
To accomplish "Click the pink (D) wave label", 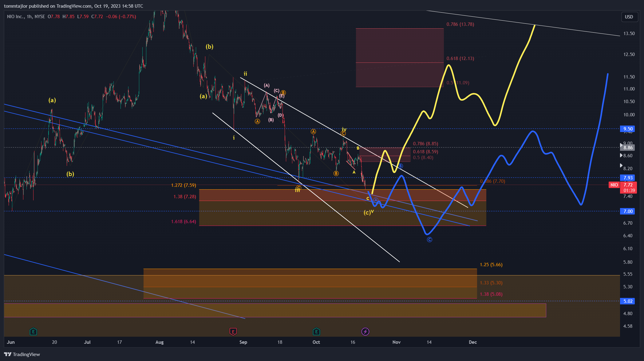I will [x=280, y=115].
